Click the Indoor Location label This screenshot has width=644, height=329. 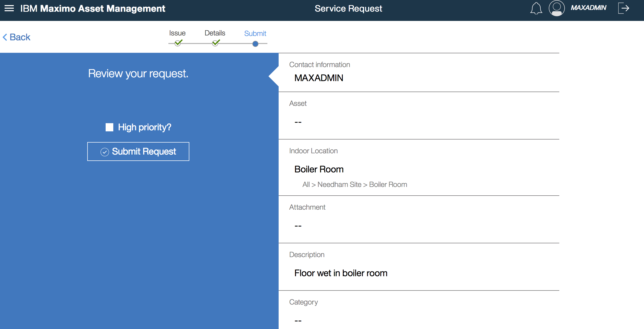tap(313, 151)
